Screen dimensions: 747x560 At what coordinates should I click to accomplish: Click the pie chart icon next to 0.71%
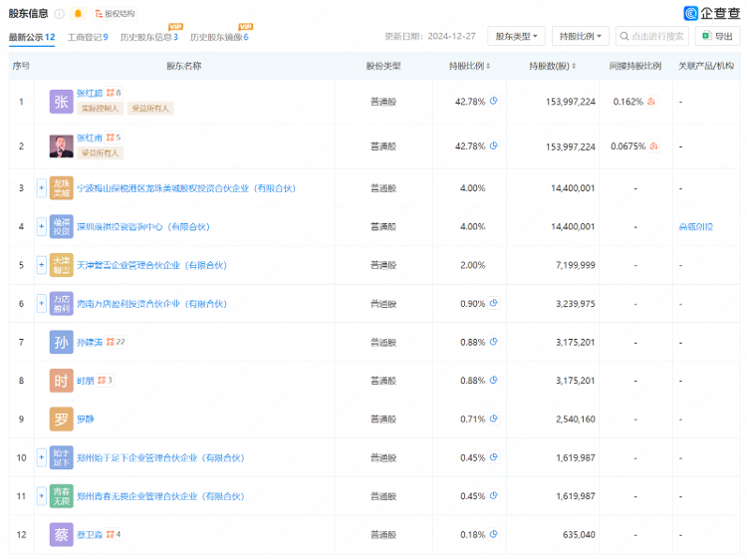pos(494,419)
